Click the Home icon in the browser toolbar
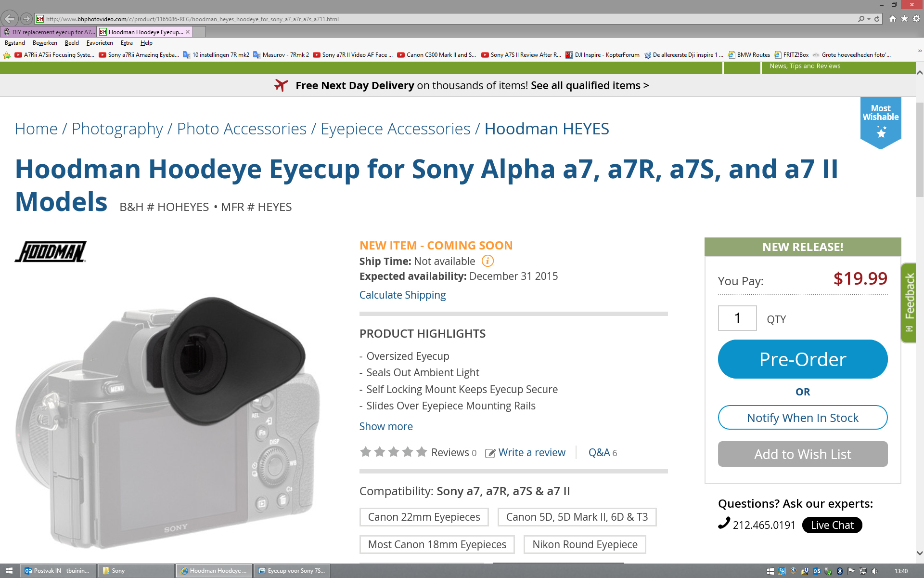The width and height of the screenshot is (924, 578). pos(893,19)
